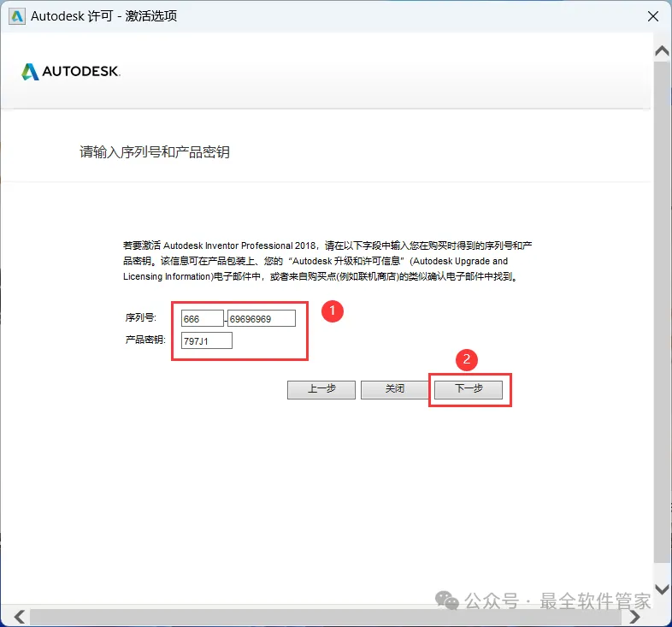This screenshot has height=627, width=672.
Task: Click the 关闭 (Close) button
Action: (x=395, y=389)
